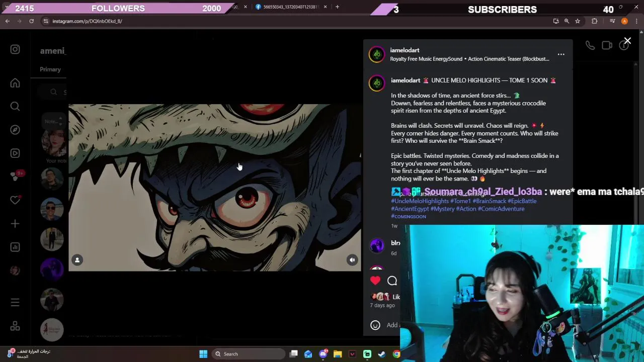
Task: Start video call with camera icon
Action: coord(607,45)
